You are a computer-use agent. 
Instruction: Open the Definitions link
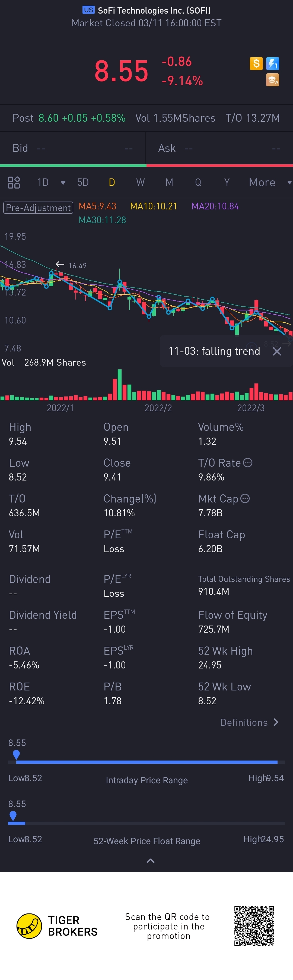(x=249, y=722)
